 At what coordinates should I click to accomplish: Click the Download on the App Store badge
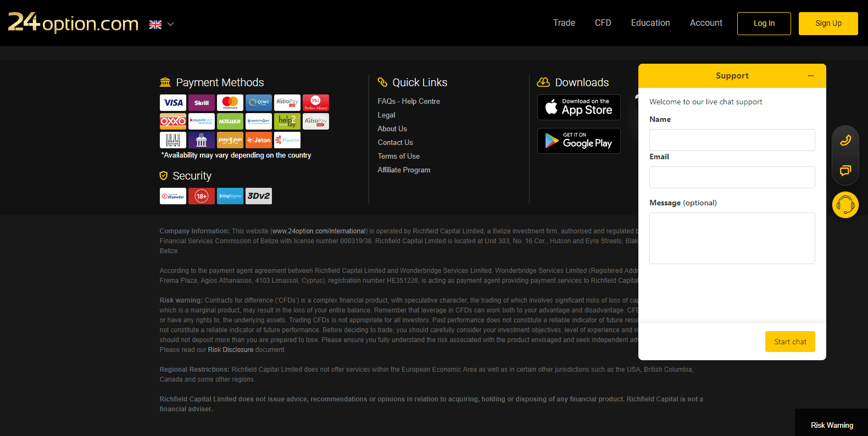click(579, 107)
